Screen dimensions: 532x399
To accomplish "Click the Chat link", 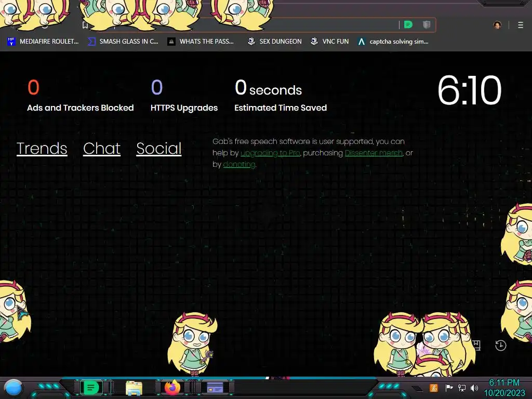I will (x=102, y=148).
